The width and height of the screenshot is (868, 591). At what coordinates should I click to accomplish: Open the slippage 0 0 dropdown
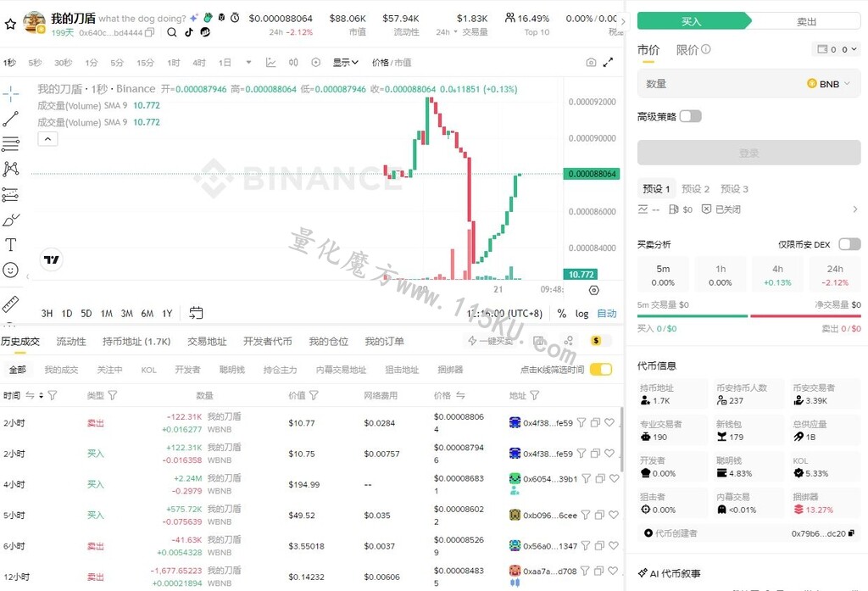(x=837, y=49)
